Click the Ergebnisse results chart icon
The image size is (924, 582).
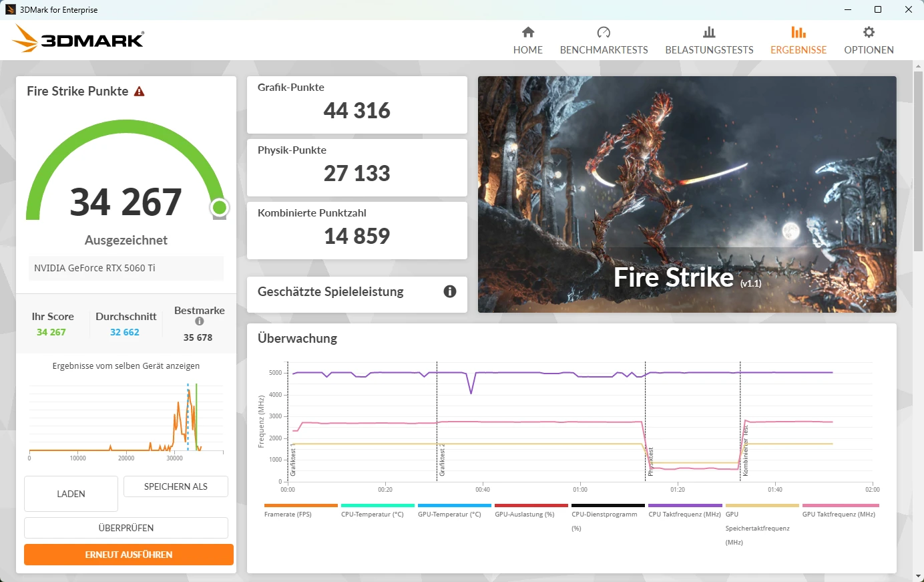pyautogui.click(x=798, y=32)
